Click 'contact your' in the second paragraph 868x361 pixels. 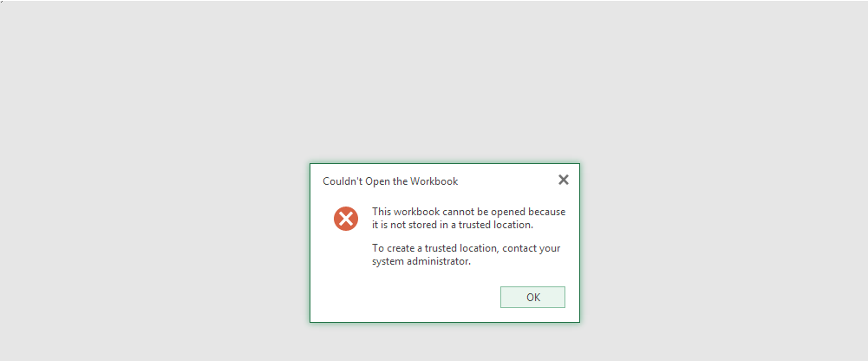[x=532, y=248]
